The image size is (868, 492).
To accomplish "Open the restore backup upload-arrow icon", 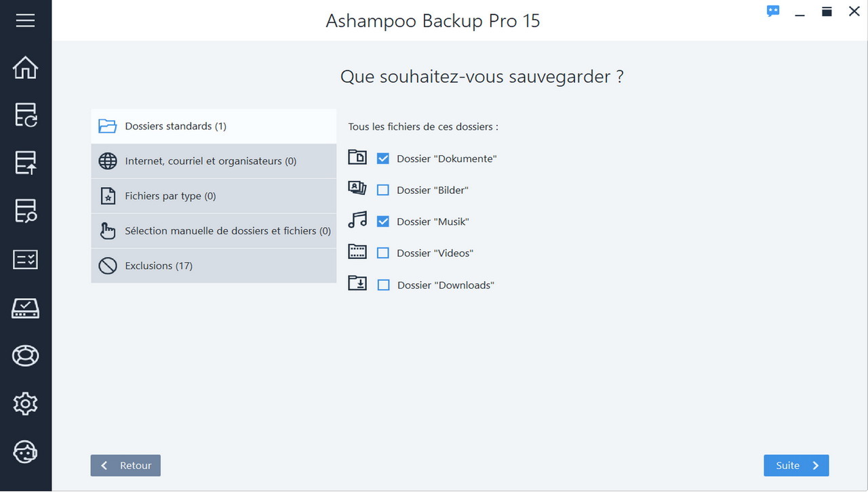I will [x=25, y=163].
